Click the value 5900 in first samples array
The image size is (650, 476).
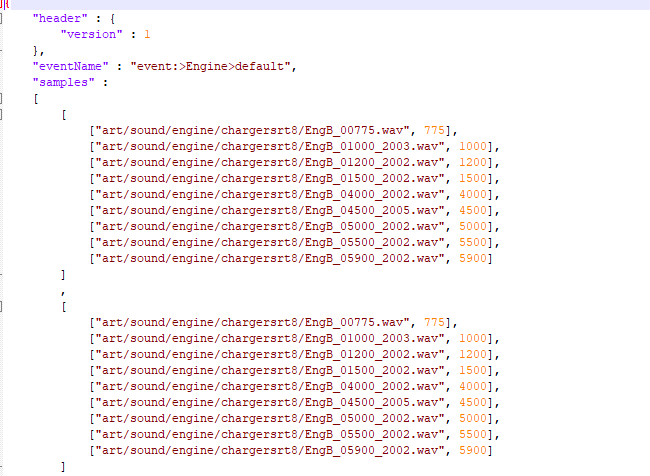(473, 259)
